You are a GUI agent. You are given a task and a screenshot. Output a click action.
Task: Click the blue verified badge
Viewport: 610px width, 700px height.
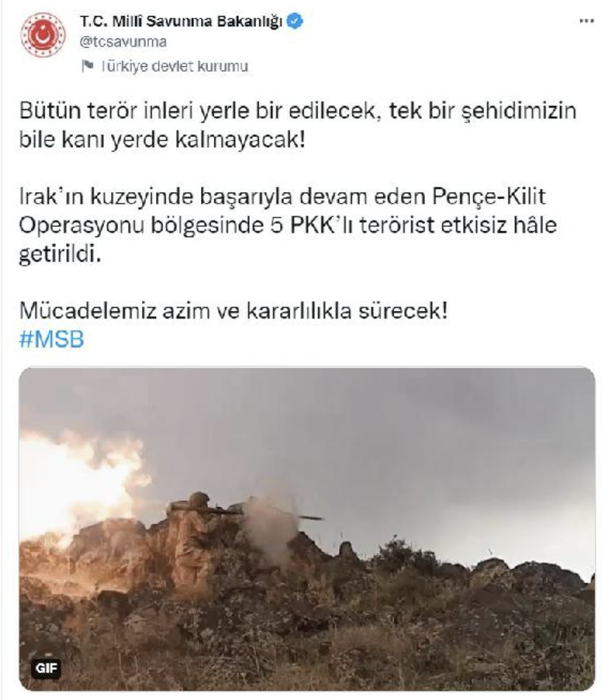pyautogui.click(x=295, y=21)
